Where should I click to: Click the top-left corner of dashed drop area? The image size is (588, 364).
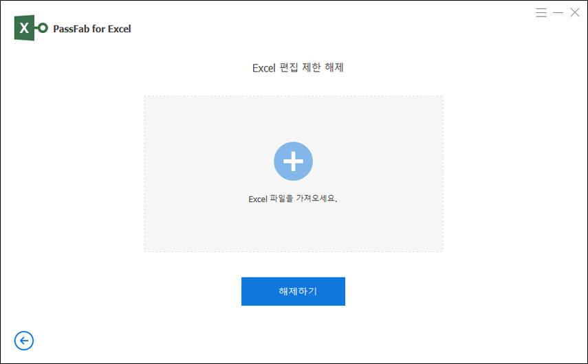[146, 98]
